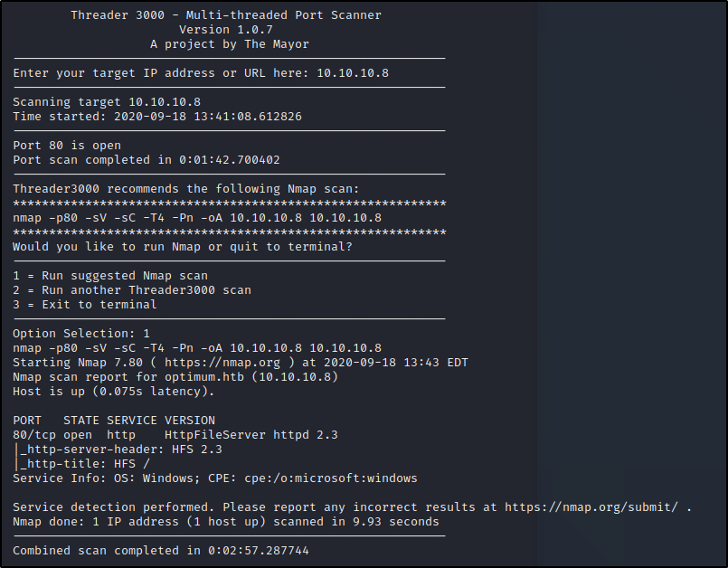Click the Option Selection: 1 input line
728x568 pixels.
(81, 334)
